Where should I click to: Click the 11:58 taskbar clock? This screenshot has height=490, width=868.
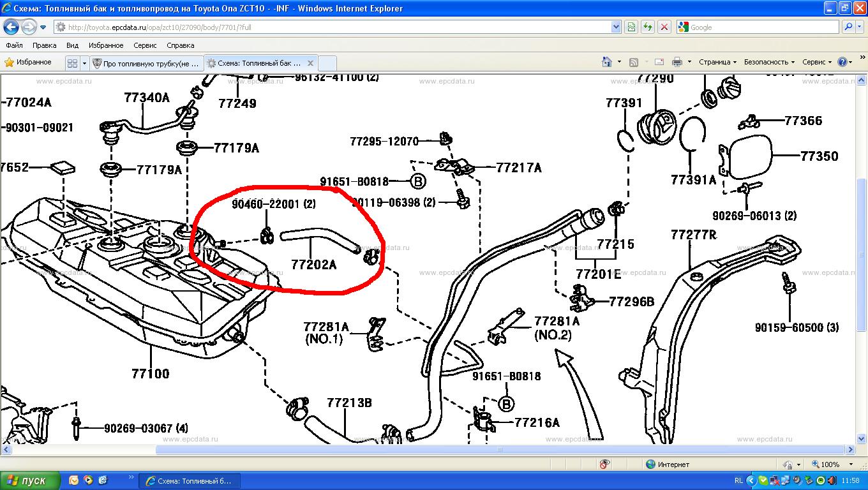(x=850, y=480)
